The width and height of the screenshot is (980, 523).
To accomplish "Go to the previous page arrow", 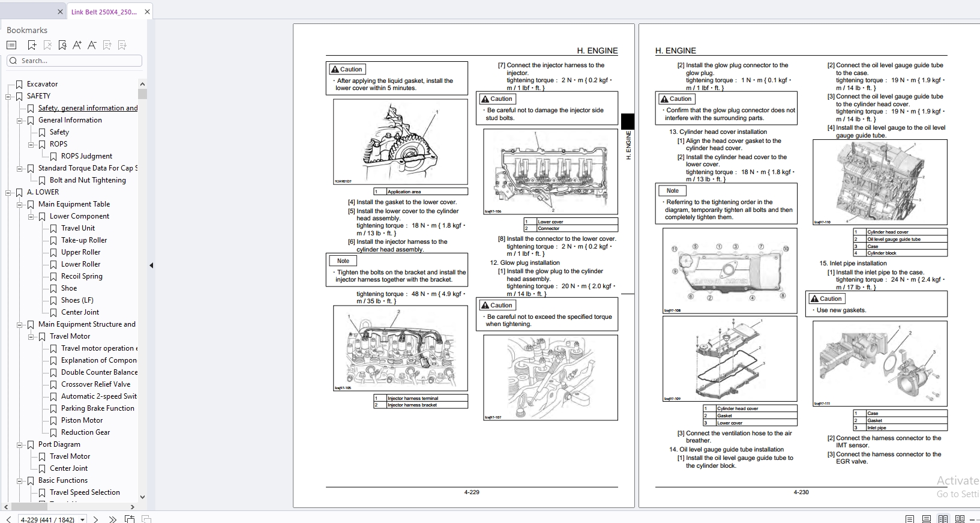I will (x=8, y=519).
